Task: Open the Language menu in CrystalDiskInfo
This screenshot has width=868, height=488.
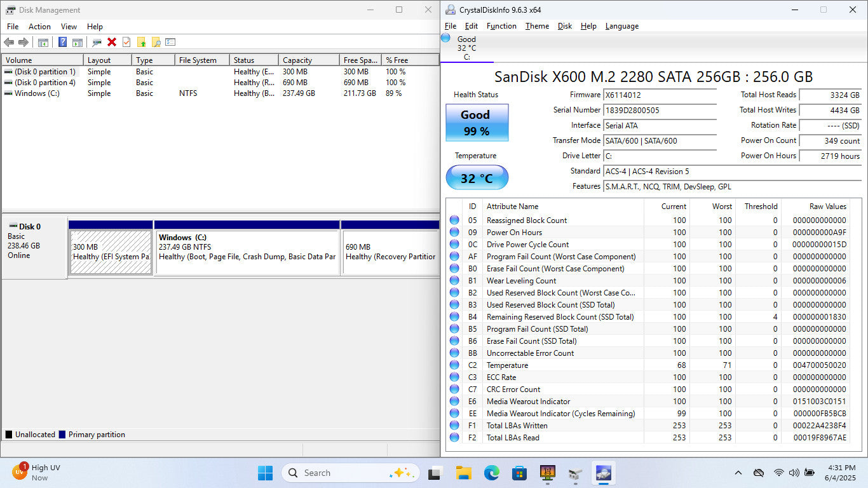Action: (622, 26)
